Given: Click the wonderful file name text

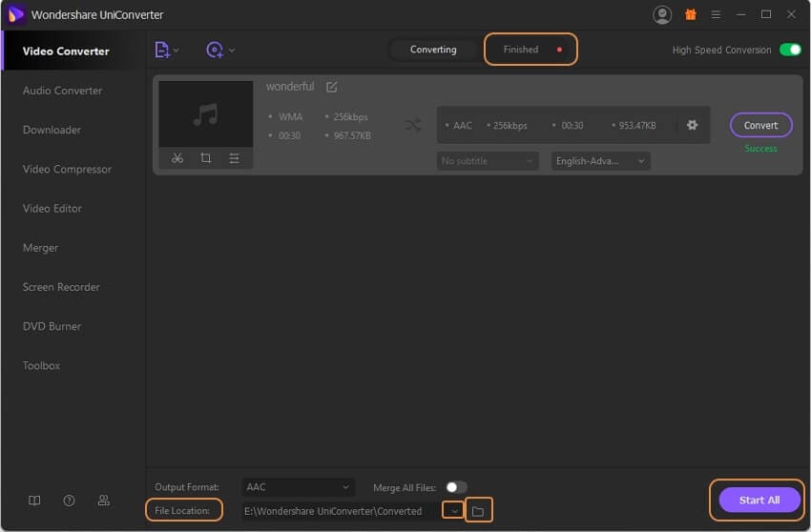Looking at the screenshot, I should 290,87.
